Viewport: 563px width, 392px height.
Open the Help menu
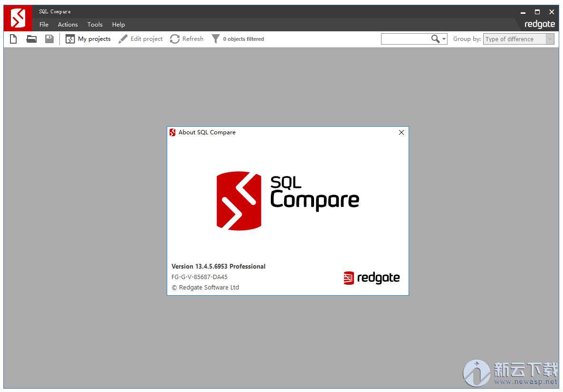tap(118, 25)
